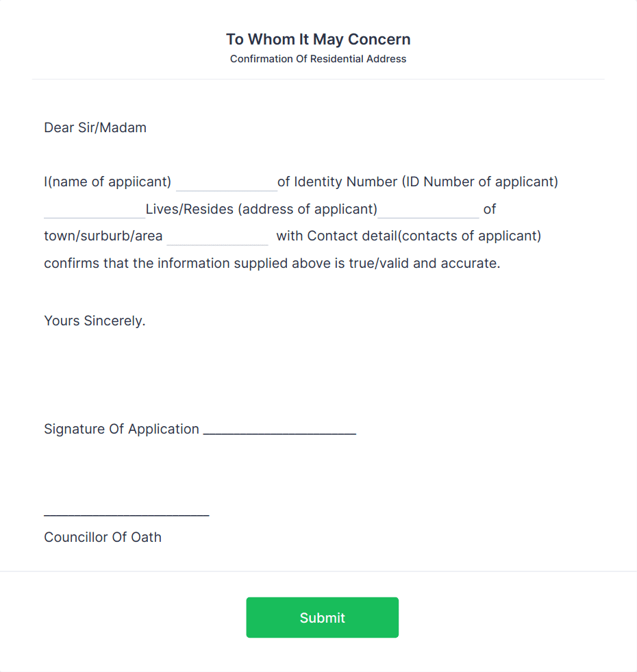This screenshot has width=637, height=672.
Task: Select the Confirmation Of Residential Address subtitle
Action: click(318, 59)
